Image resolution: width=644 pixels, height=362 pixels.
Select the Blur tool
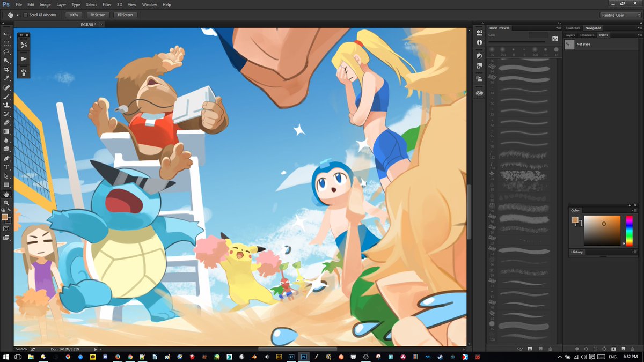point(6,141)
